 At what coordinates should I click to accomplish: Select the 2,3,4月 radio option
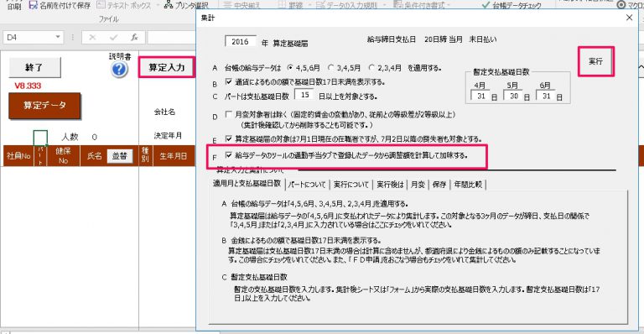[371, 67]
